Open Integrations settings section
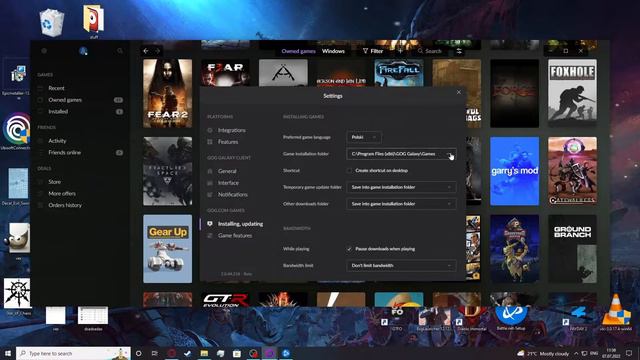 (231, 130)
